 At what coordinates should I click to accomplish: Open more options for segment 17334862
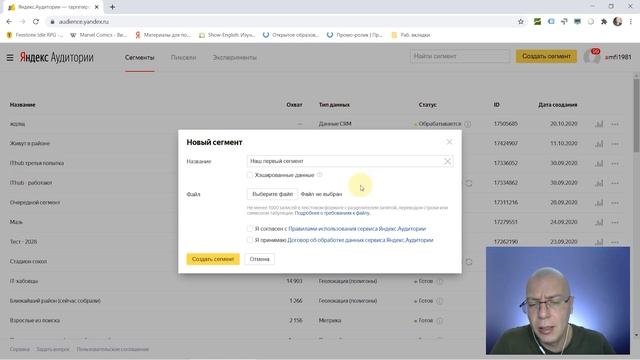pos(615,183)
